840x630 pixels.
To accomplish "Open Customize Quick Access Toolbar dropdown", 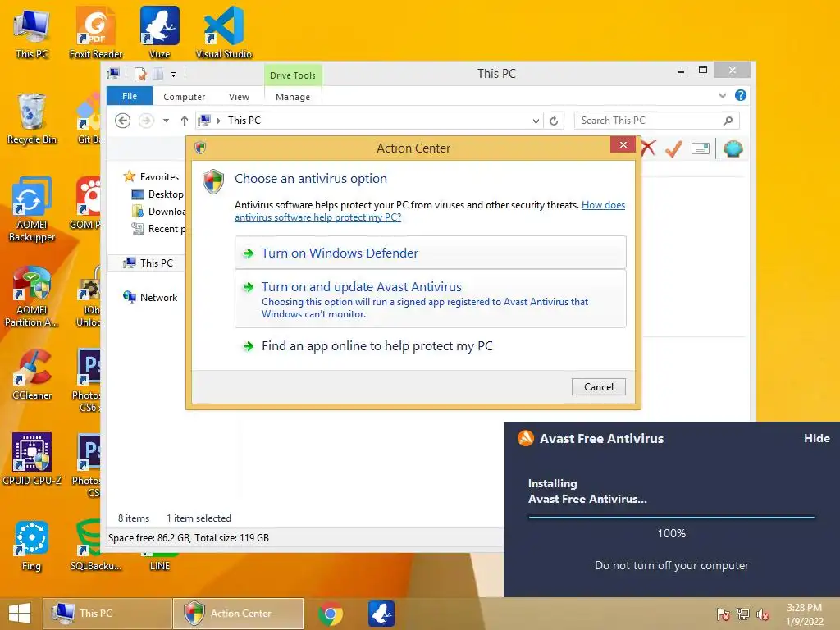I will (x=174, y=75).
